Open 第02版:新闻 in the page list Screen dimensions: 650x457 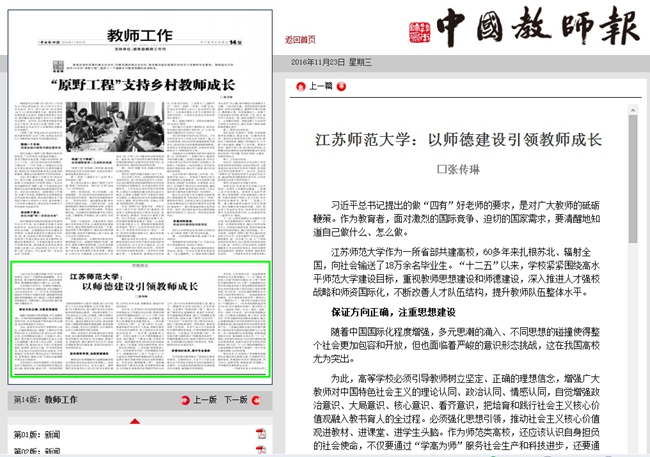tap(36, 452)
